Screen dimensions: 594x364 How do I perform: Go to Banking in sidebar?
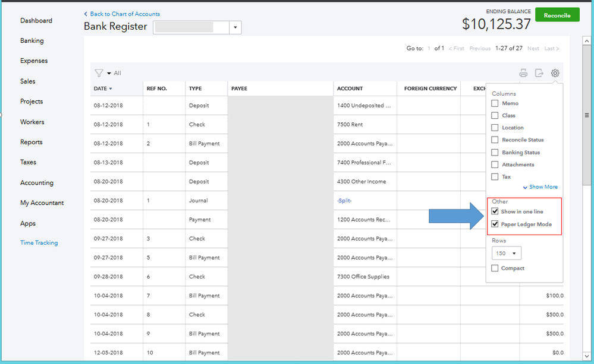coord(32,40)
